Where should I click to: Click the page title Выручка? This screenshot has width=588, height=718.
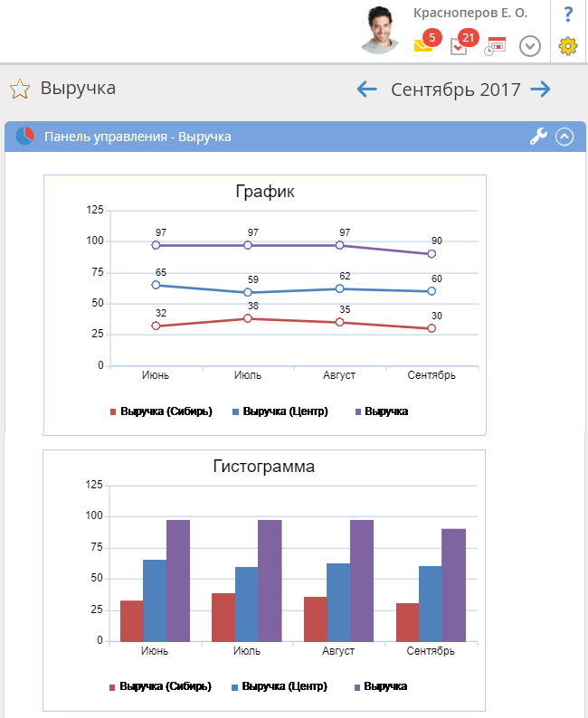coord(78,88)
